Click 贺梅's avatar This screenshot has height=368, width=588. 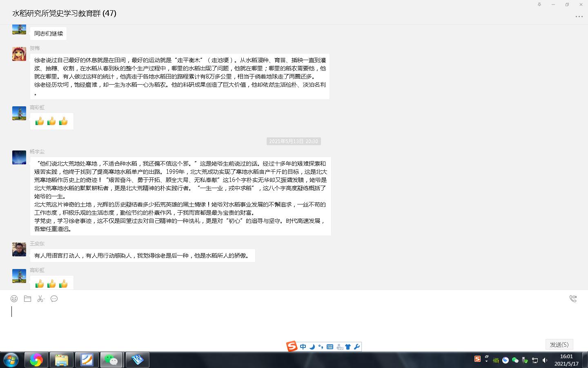coord(19,54)
